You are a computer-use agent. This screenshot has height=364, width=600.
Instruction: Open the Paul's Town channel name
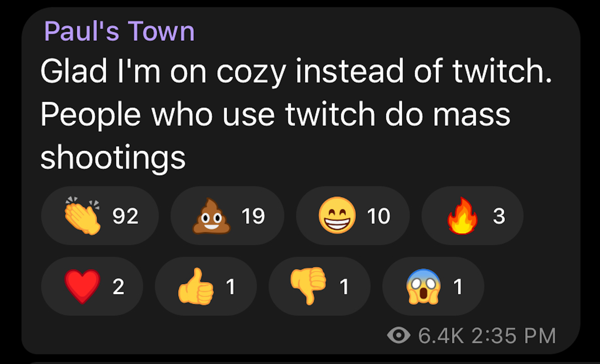119,31
